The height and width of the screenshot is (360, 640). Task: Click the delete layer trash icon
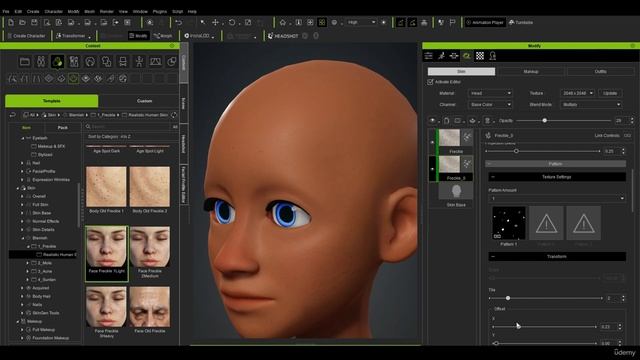coord(487,121)
